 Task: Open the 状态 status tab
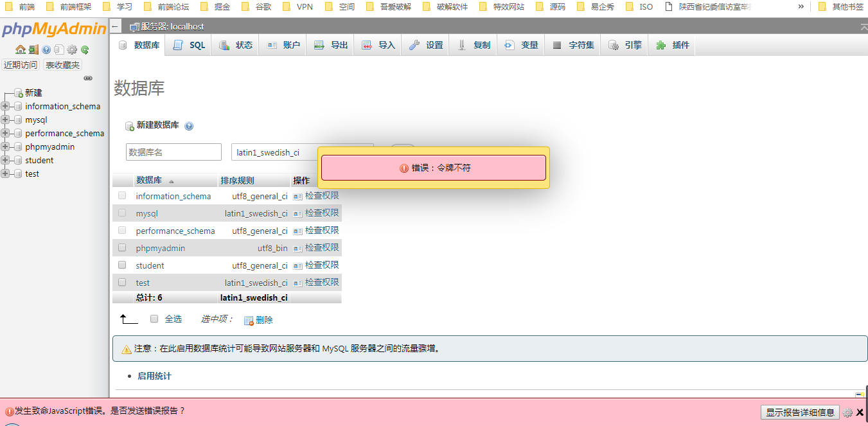click(x=236, y=45)
